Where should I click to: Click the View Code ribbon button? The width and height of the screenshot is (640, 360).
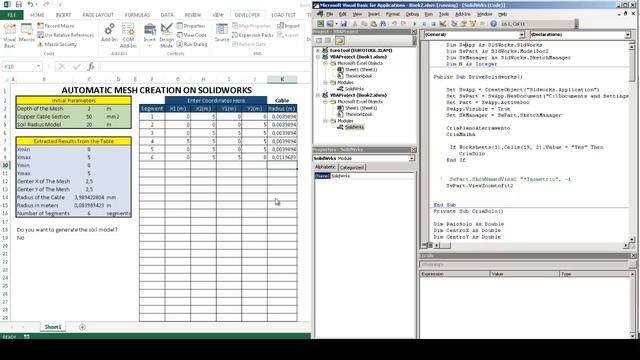pos(191,35)
